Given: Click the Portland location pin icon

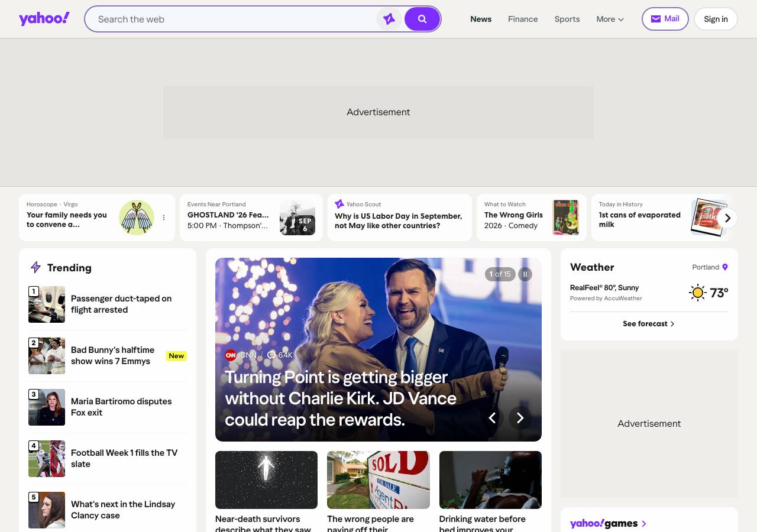Looking at the screenshot, I should pyautogui.click(x=725, y=267).
